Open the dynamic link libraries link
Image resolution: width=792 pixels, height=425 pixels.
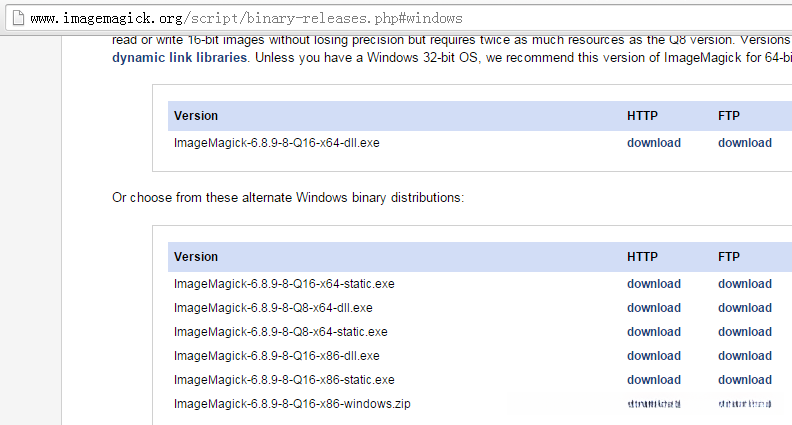pos(179,58)
